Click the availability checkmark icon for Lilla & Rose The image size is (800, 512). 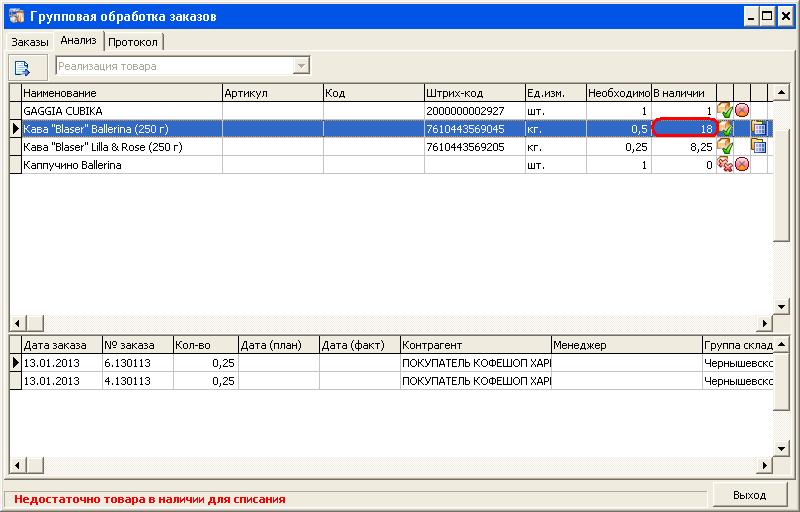(x=726, y=147)
